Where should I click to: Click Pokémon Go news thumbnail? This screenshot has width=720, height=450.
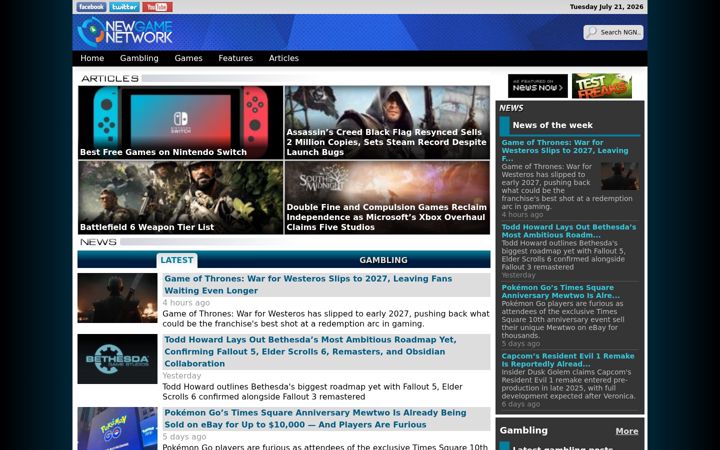click(x=117, y=429)
